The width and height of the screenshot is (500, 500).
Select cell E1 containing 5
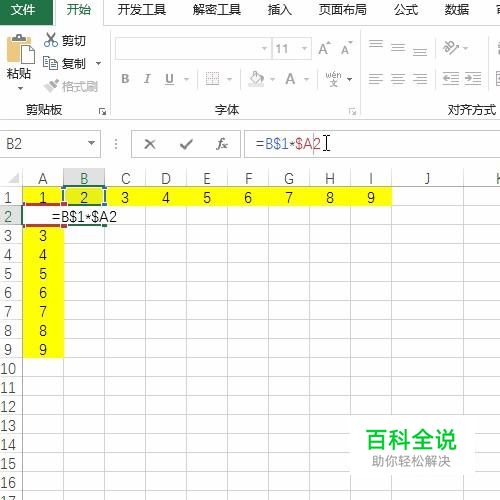tap(207, 198)
